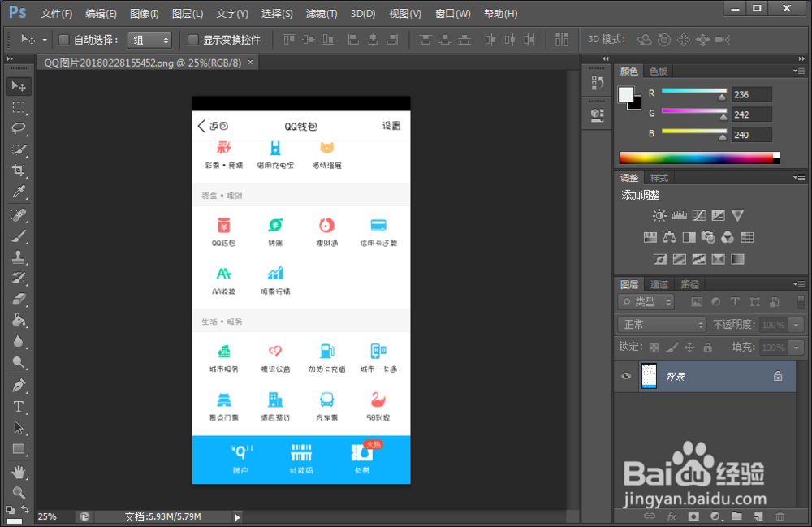Add a Color Balance adjustment

(670, 238)
